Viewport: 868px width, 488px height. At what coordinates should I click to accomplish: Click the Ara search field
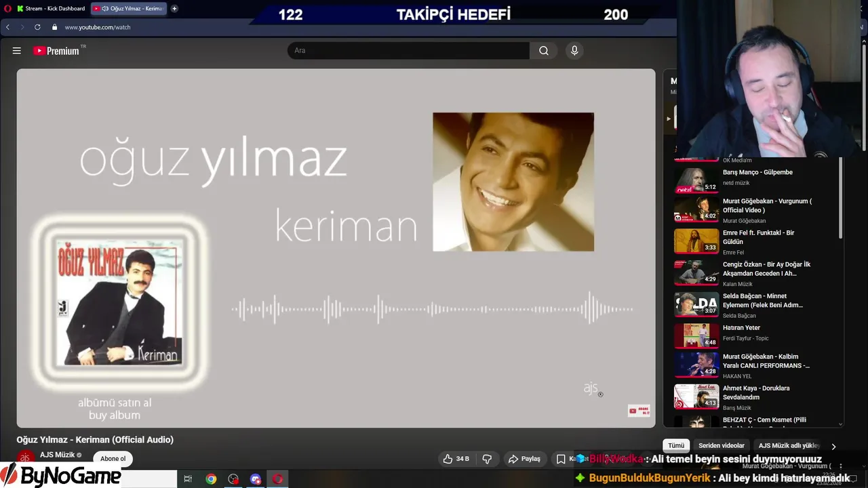click(x=408, y=51)
